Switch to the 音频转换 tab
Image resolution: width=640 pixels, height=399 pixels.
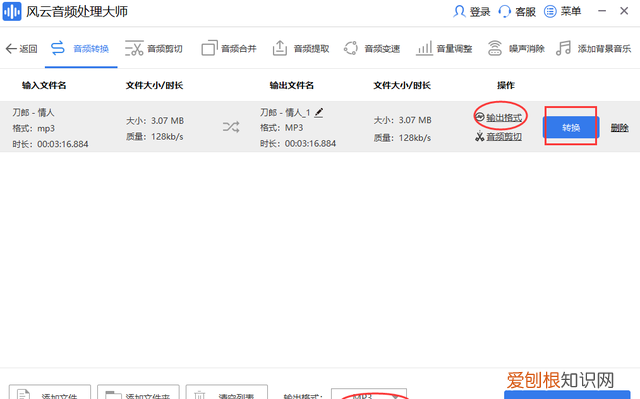(x=80, y=49)
